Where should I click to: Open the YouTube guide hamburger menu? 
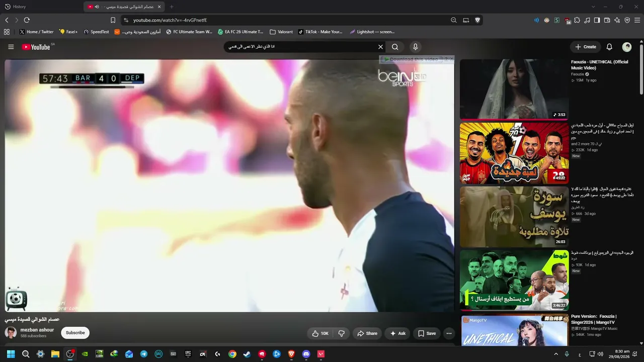pyautogui.click(x=11, y=47)
